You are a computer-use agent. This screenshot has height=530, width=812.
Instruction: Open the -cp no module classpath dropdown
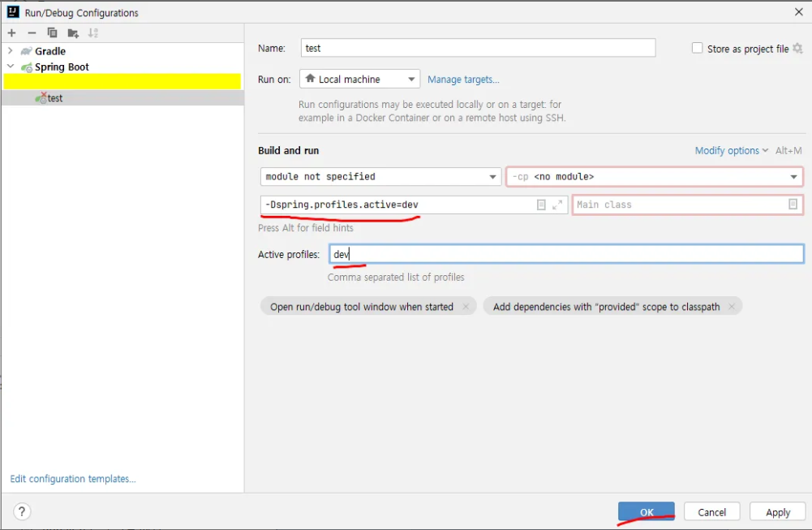(x=655, y=177)
